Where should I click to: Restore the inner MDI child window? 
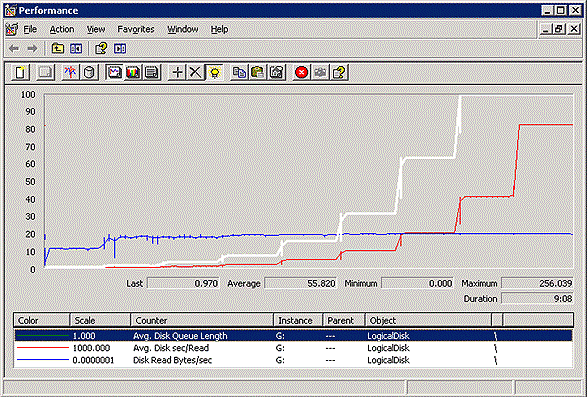[559, 29]
